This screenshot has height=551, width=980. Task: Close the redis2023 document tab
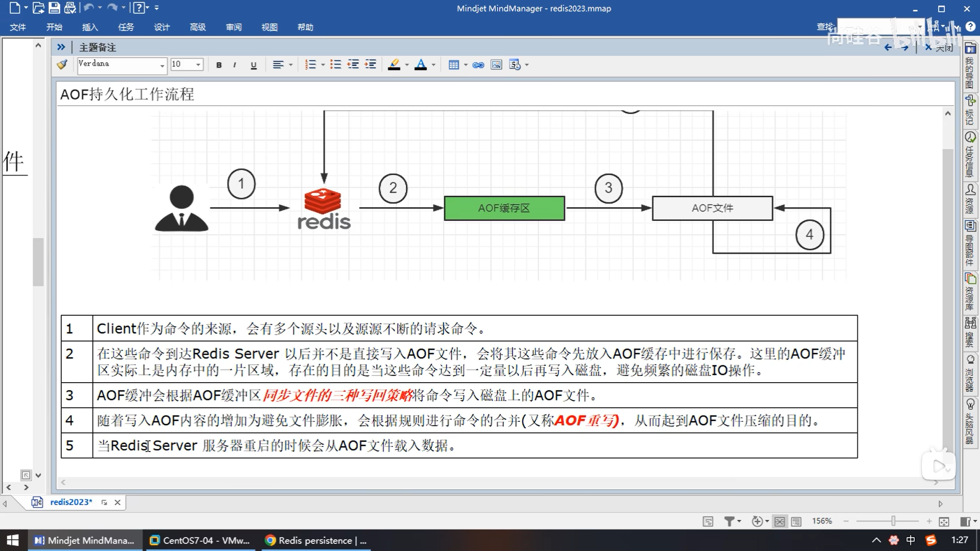117,503
